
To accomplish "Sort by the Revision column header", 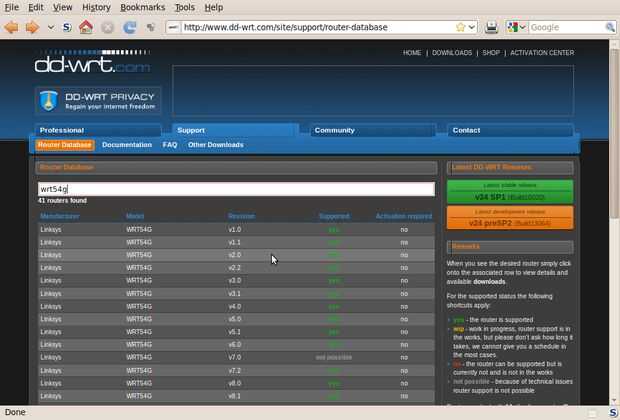I will [x=242, y=216].
